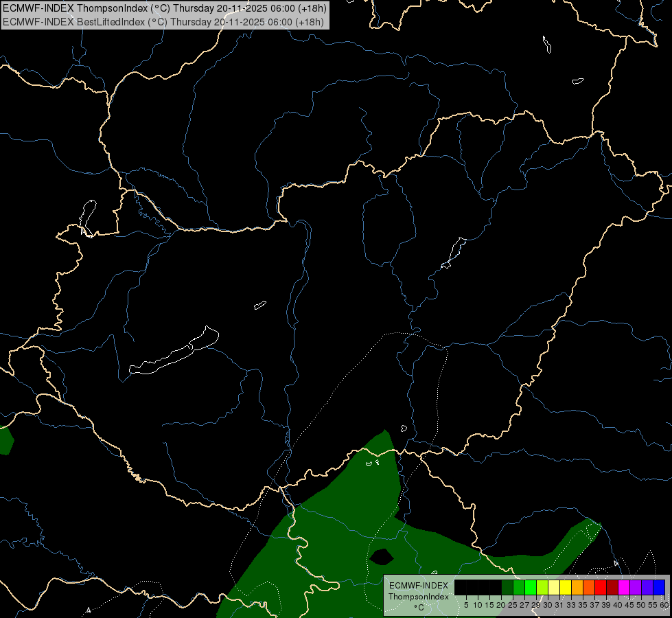Click the legend tick value '31'
Screen dimensions: 672x618
click(x=559, y=605)
